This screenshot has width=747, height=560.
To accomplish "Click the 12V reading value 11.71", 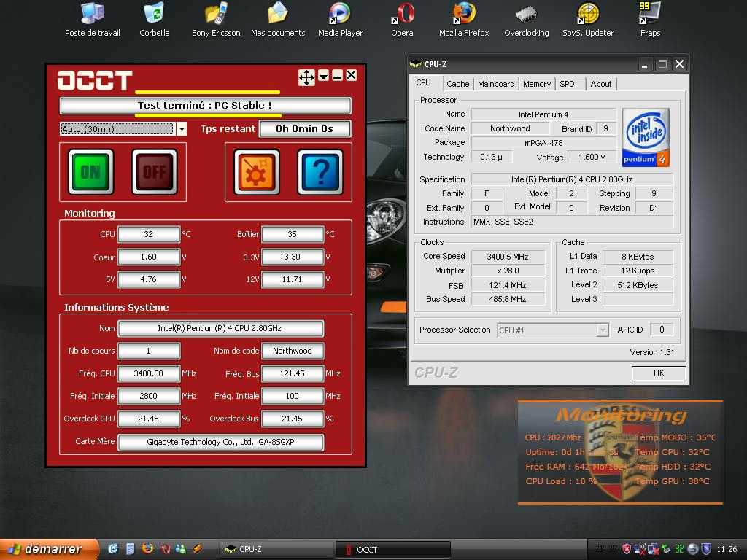I will coord(293,279).
